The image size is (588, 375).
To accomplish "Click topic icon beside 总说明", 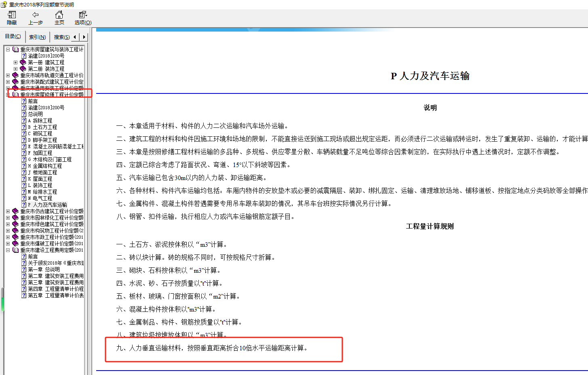I will click(x=24, y=114).
